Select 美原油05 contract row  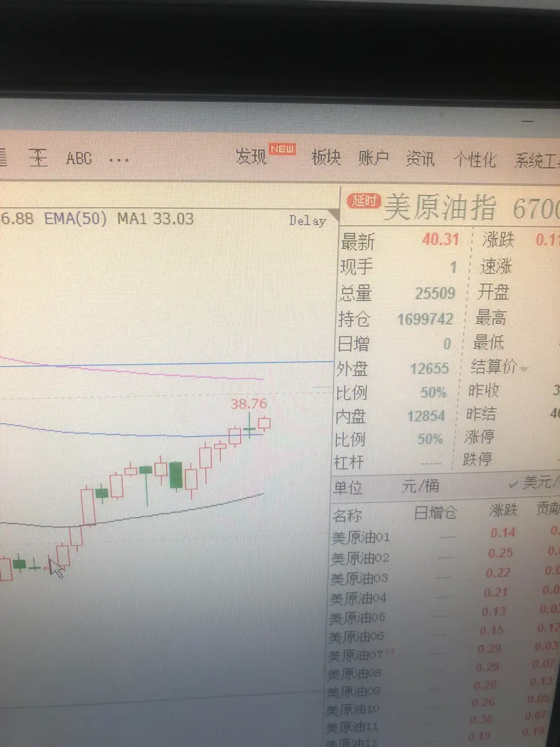(x=443, y=615)
